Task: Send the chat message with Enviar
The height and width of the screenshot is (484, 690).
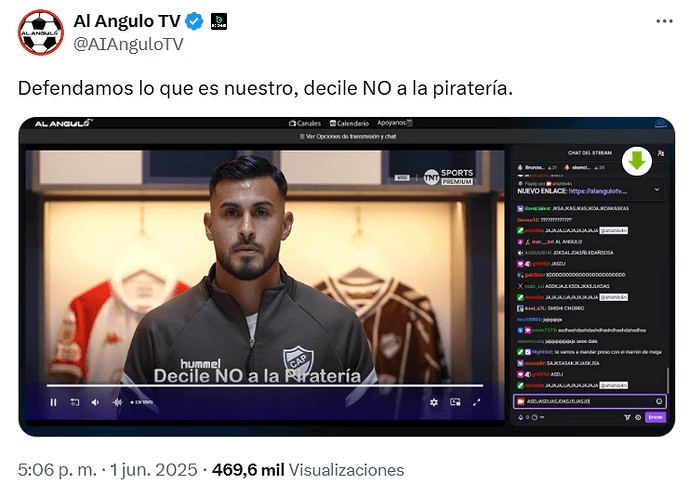Action: click(656, 417)
